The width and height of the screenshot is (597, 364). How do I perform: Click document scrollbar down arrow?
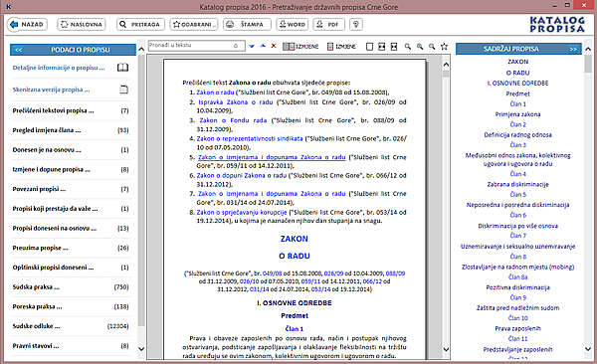446,349
